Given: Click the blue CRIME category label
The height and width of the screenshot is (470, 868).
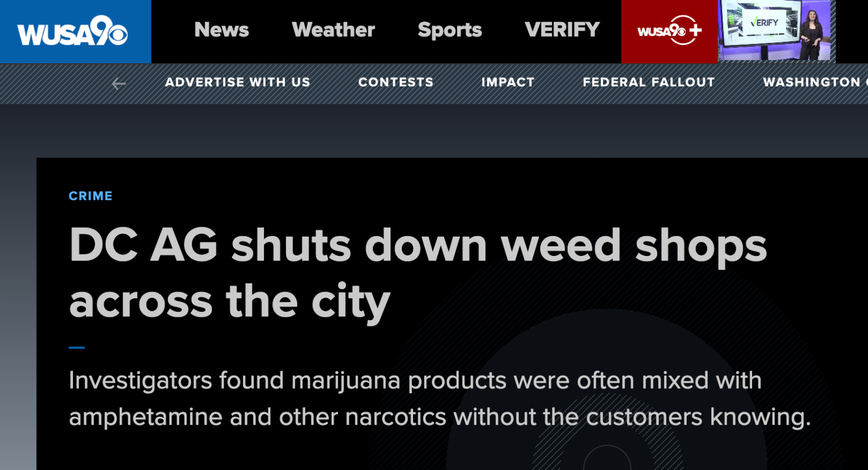Looking at the screenshot, I should click(x=90, y=196).
